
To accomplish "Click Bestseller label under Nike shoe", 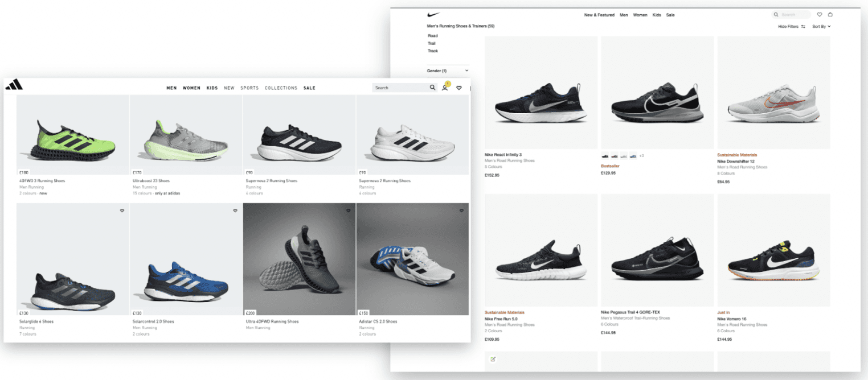I will pyautogui.click(x=610, y=166).
